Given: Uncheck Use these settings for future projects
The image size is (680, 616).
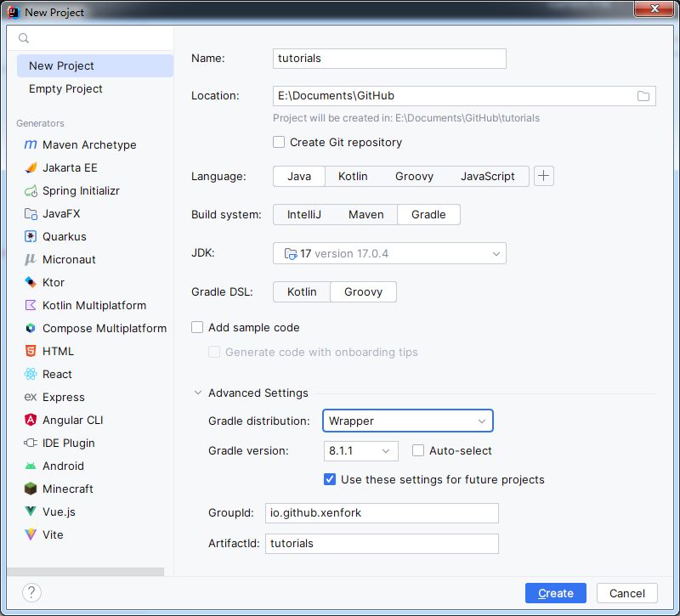Looking at the screenshot, I should [330, 479].
